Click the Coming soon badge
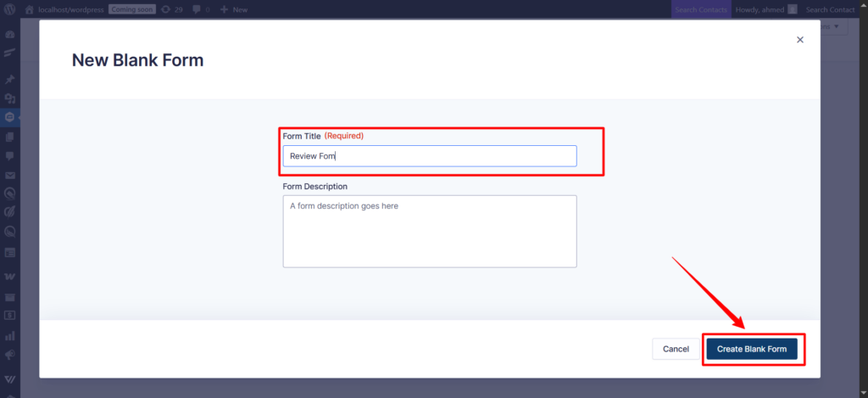The image size is (868, 398). point(131,9)
